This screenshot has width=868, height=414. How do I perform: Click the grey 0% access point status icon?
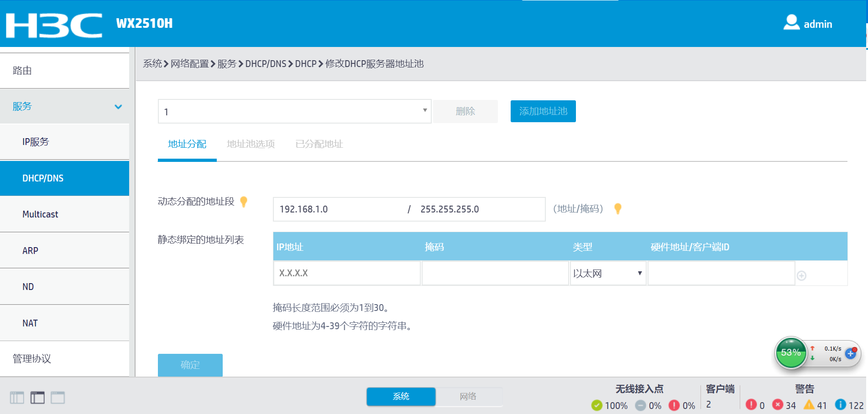pos(640,405)
